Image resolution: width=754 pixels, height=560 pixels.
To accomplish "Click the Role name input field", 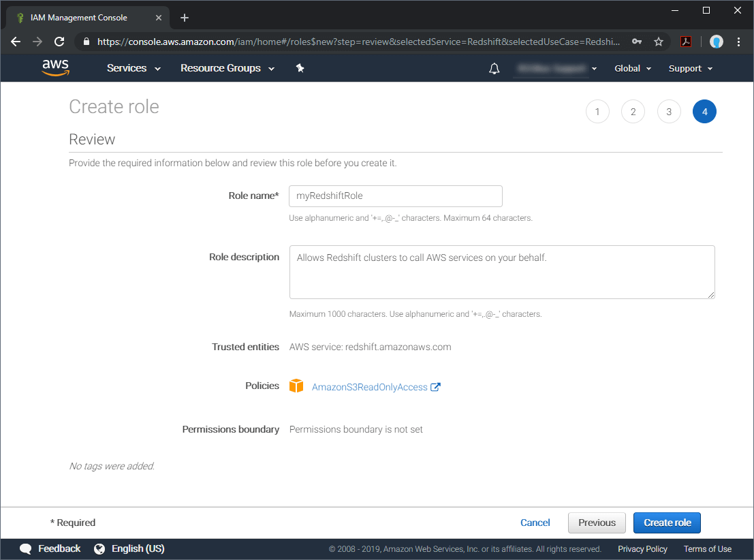I will pyautogui.click(x=396, y=196).
